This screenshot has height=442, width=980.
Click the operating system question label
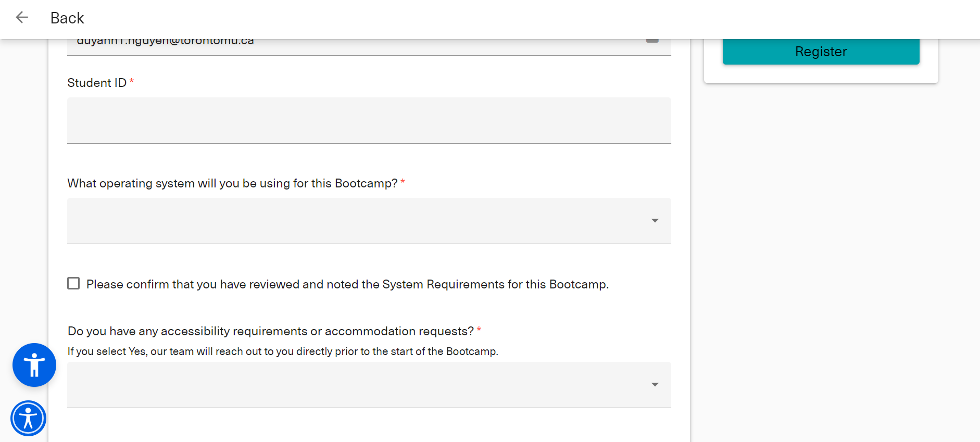pos(232,183)
